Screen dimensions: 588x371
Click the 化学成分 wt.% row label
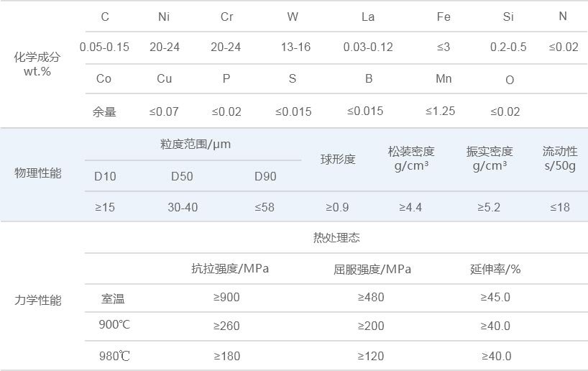37,64
